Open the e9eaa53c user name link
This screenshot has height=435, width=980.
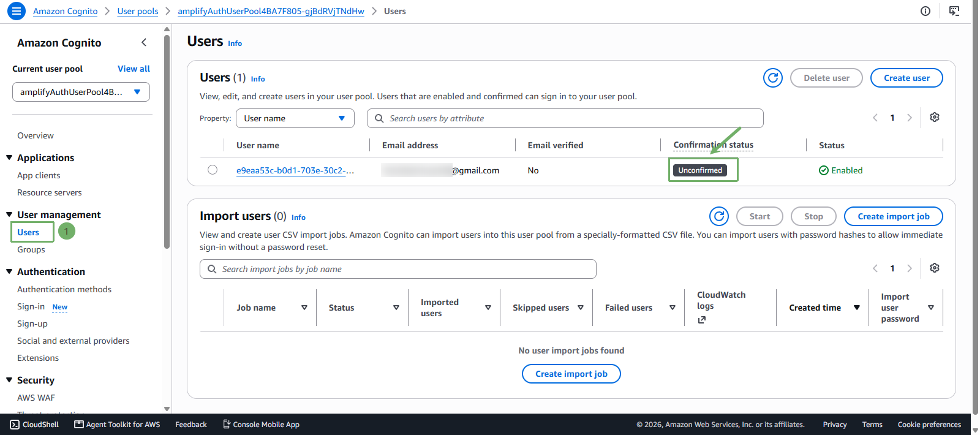295,170
